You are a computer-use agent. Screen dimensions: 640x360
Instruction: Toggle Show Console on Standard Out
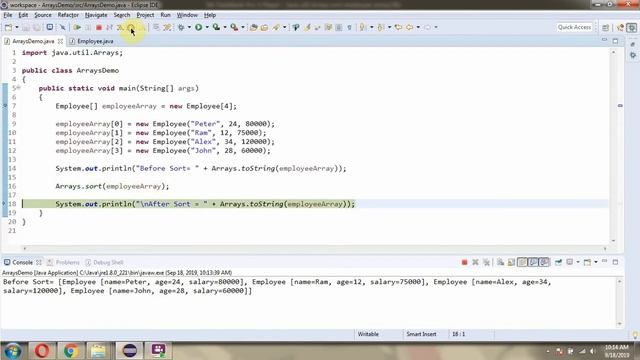533,262
